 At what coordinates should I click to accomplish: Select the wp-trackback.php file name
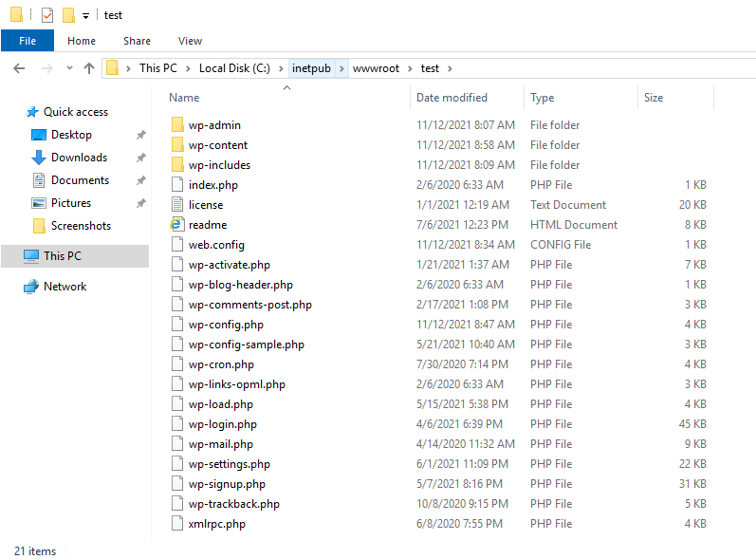[234, 504]
